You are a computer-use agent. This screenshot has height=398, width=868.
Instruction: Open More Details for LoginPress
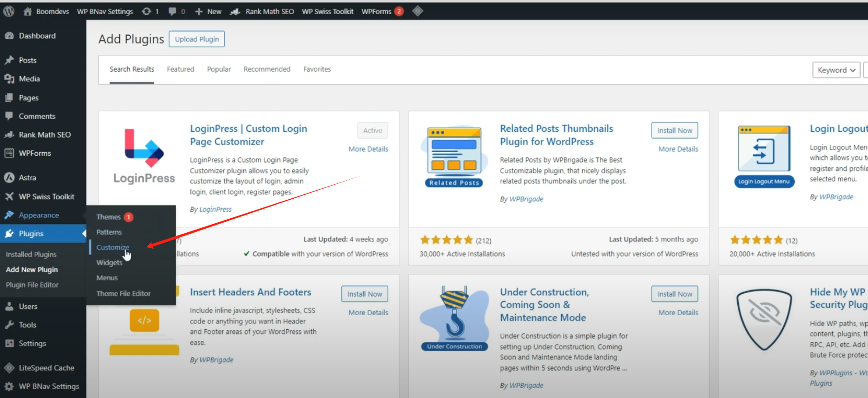[x=368, y=149]
